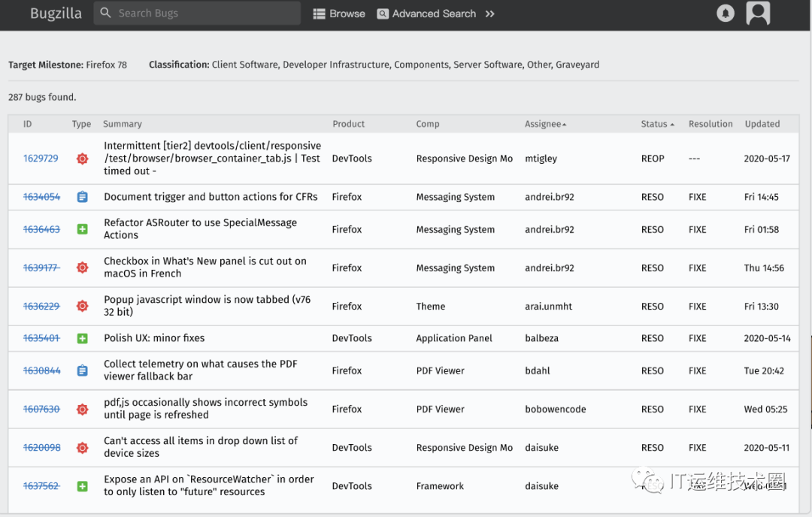Click '2020-05-17' updated date
812x517 pixels.
(767, 159)
